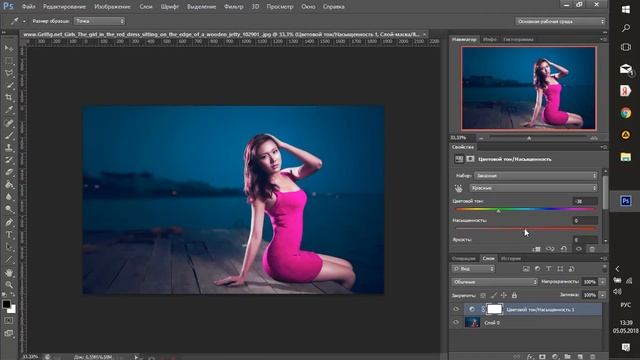Create a new layer icon
Image resolution: width=640 pixels, height=360 pixels.
click(x=580, y=356)
